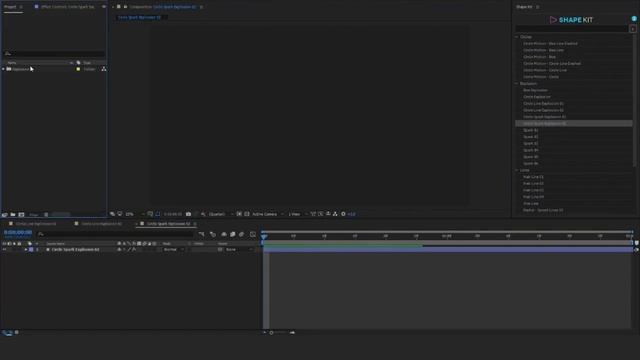The width and height of the screenshot is (640, 360).
Task: Open Circle Line Explosion 02 timeline tab
Action: pyautogui.click(x=101, y=224)
